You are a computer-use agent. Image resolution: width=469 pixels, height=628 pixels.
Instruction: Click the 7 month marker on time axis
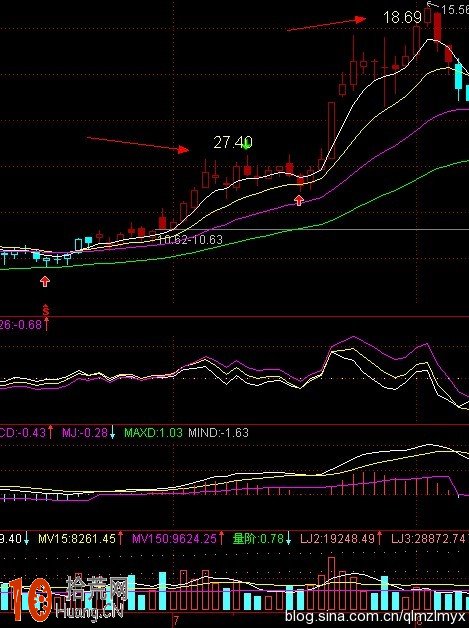pos(176,620)
